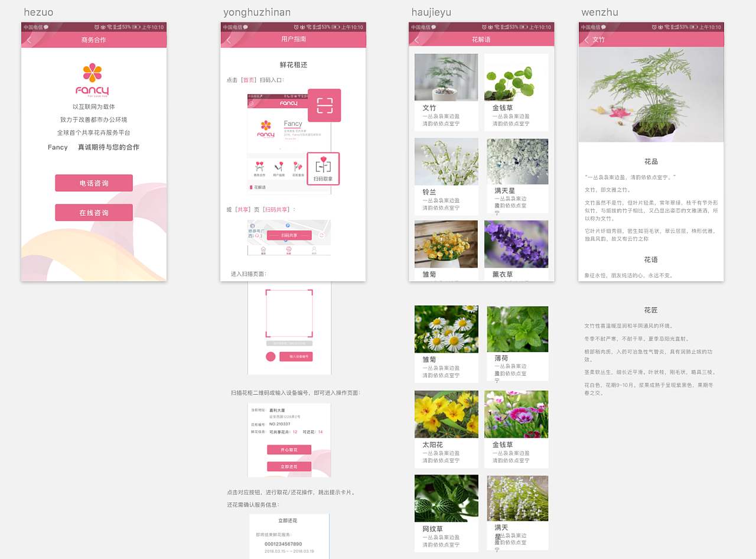Click the 在线咨询 button

click(94, 213)
